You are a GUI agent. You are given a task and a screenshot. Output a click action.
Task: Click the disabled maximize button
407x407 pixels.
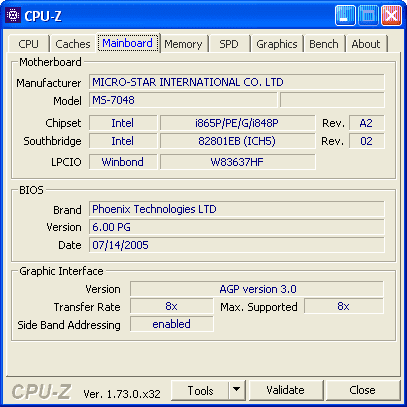point(368,15)
